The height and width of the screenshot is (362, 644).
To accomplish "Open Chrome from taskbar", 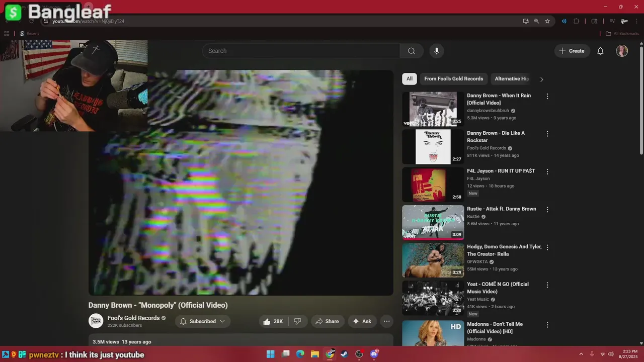I will (330, 354).
